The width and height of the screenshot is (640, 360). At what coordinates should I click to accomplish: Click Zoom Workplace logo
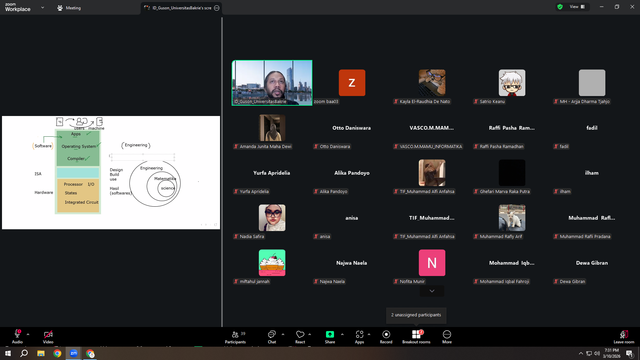click(x=18, y=7)
